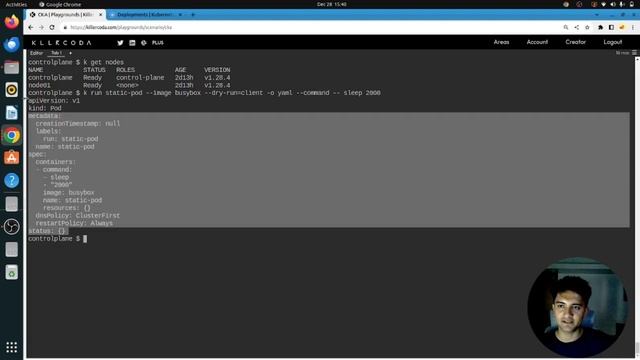Open Ubuntu Software store from the dock

click(x=11, y=158)
